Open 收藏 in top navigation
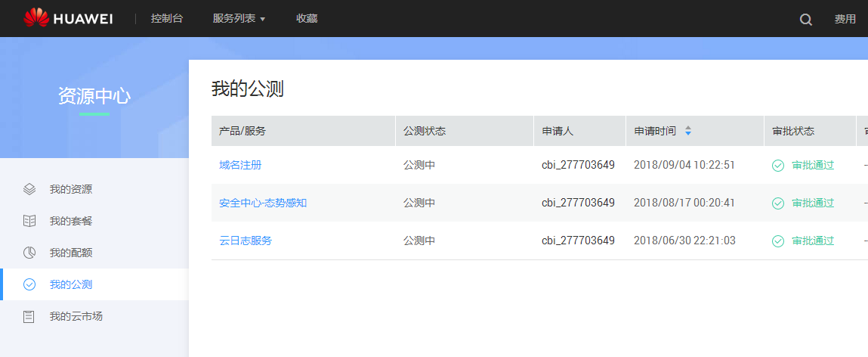868x357 pixels. tap(307, 19)
